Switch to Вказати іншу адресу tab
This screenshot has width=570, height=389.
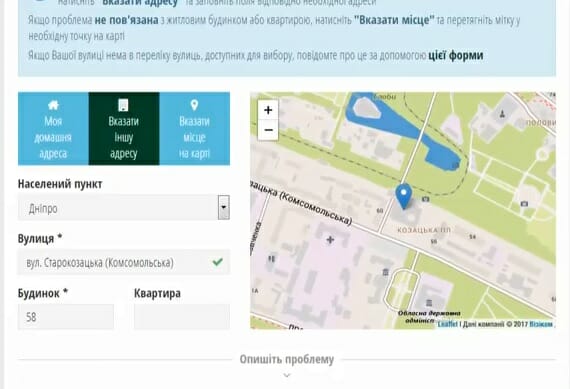click(124, 129)
